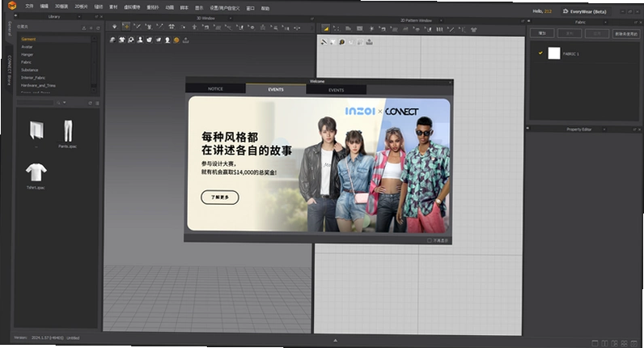Open the 3D Window title dropdown
Image resolution: width=644 pixels, height=348 pixels.
click(x=230, y=18)
